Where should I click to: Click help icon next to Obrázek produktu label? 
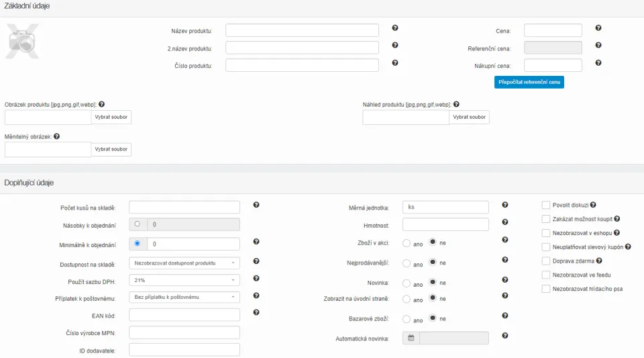pos(101,104)
